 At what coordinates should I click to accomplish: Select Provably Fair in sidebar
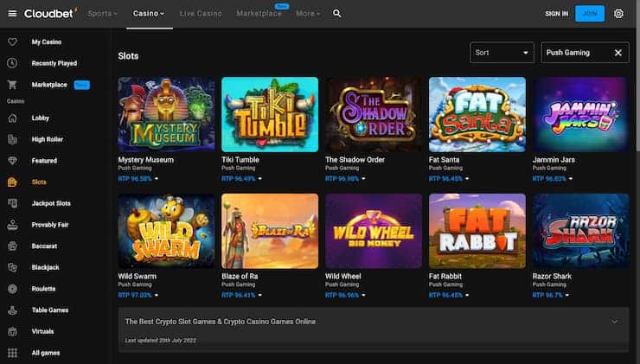tap(50, 225)
